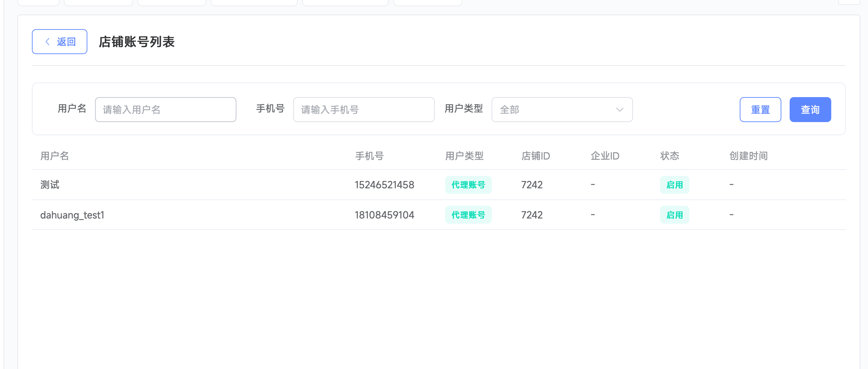Image resolution: width=868 pixels, height=369 pixels.
Task: Focus the 用户名 input field
Action: tap(165, 110)
